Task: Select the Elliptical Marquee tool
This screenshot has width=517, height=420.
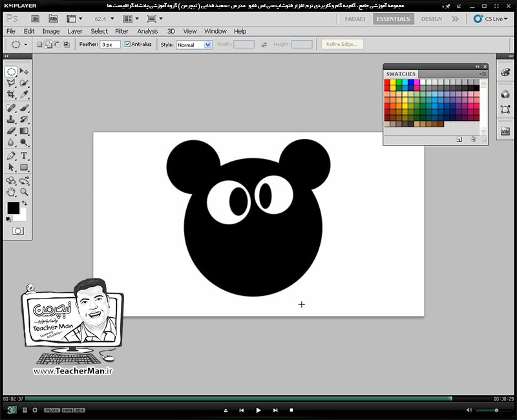Action: [x=11, y=72]
